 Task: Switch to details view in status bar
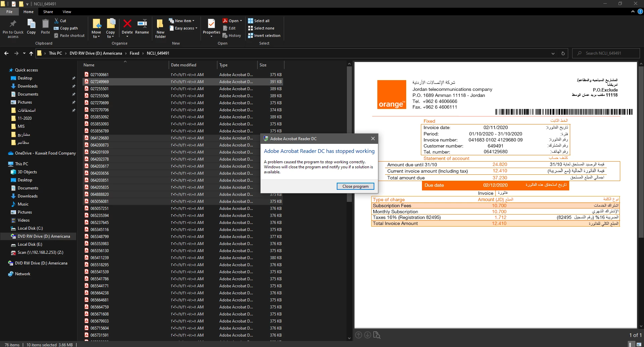(x=632, y=344)
